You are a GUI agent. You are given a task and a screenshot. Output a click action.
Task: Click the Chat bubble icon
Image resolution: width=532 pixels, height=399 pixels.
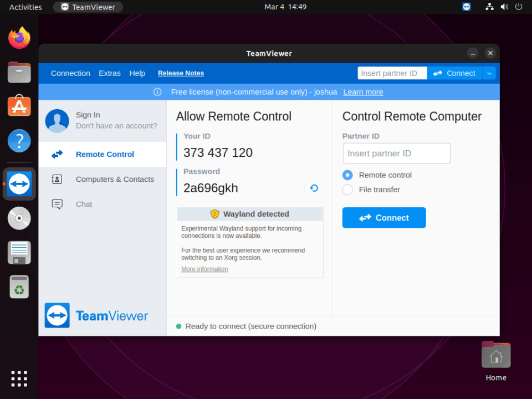click(57, 204)
